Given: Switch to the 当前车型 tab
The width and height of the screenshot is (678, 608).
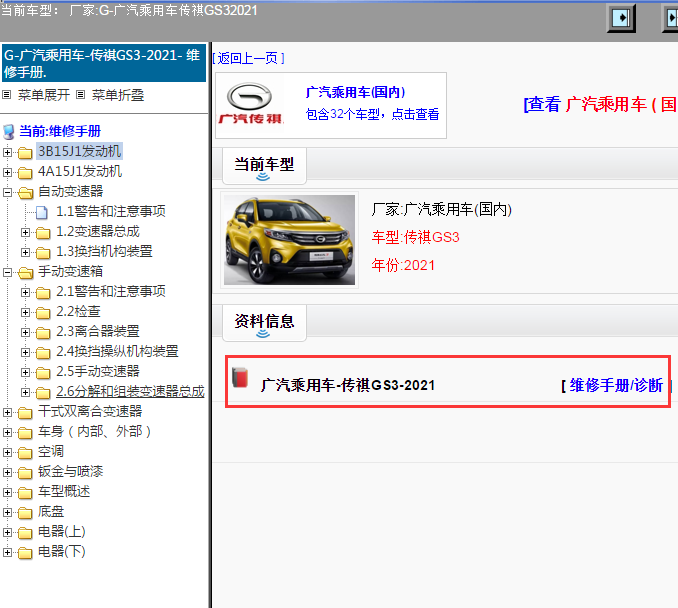Looking at the screenshot, I should click(264, 166).
